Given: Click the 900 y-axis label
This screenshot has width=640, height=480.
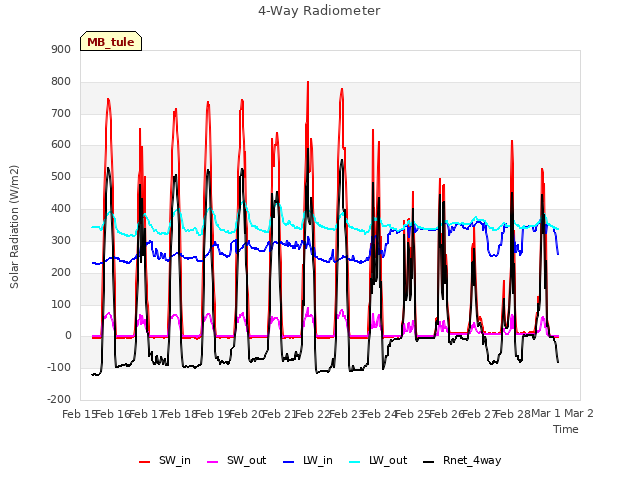Looking at the screenshot, I should click(61, 50).
